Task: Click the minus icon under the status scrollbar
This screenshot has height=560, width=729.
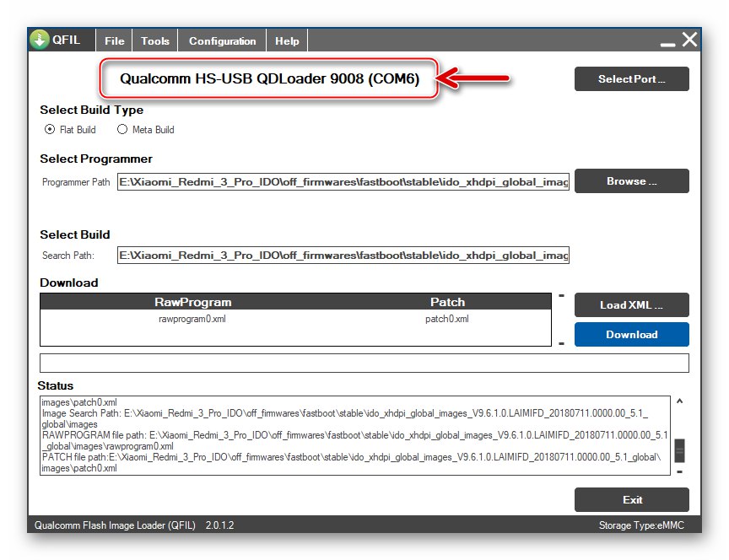Action: coord(680,472)
